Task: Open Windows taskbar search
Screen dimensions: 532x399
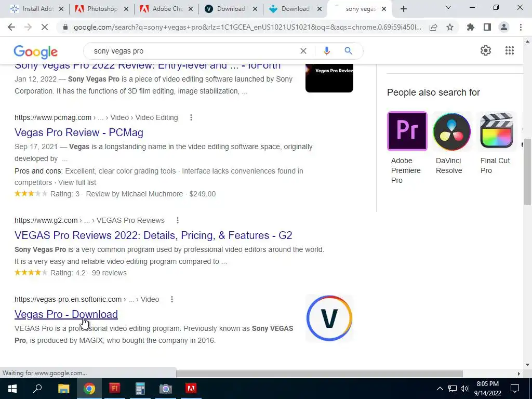Action: pyautogui.click(x=37, y=389)
